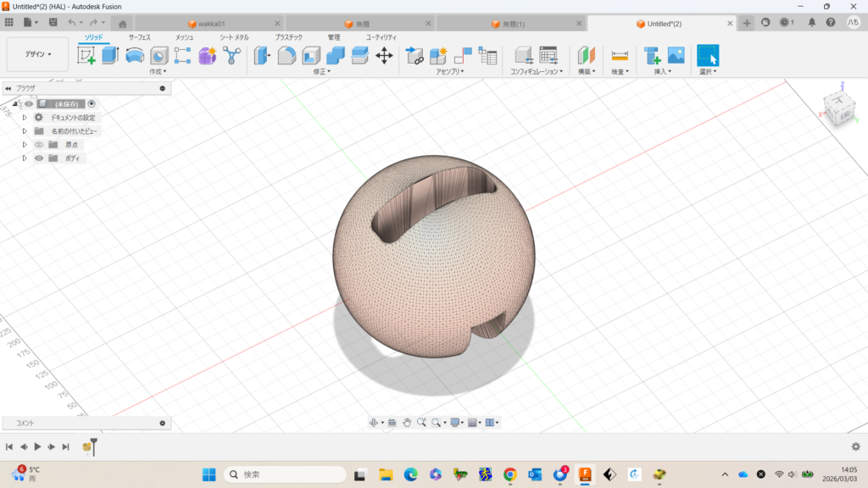The width and height of the screenshot is (868, 488).
Task: Toggle the active radio button on (未保存)
Action: pos(92,103)
